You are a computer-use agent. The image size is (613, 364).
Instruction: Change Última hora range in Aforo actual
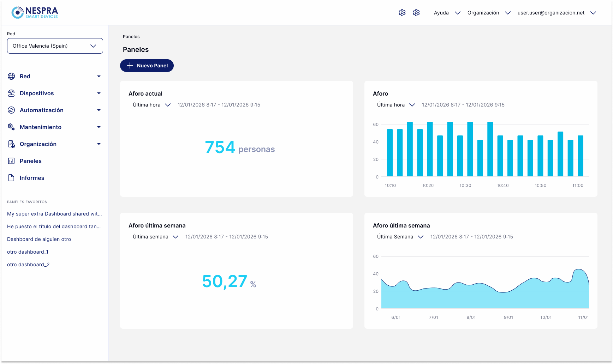pos(151,105)
